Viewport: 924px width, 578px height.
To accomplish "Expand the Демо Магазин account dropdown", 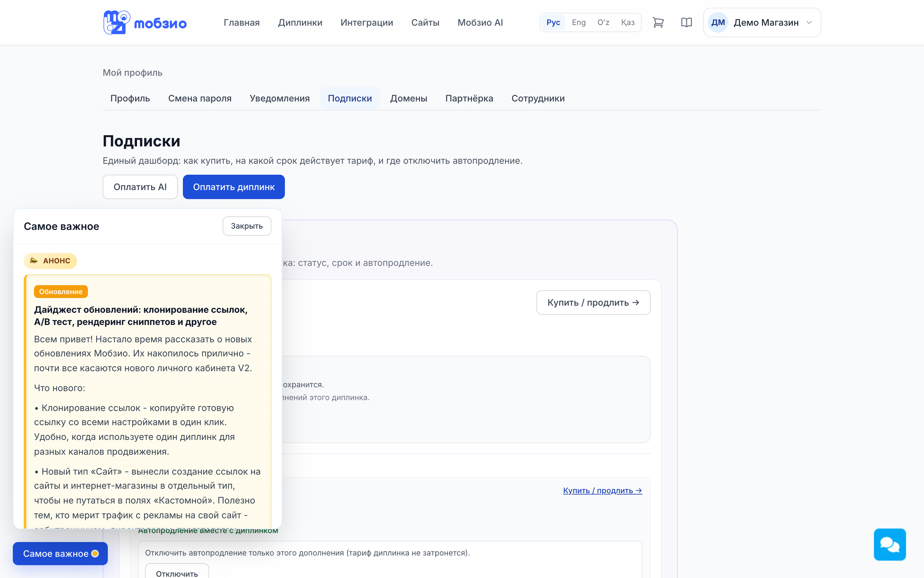I will point(762,22).
